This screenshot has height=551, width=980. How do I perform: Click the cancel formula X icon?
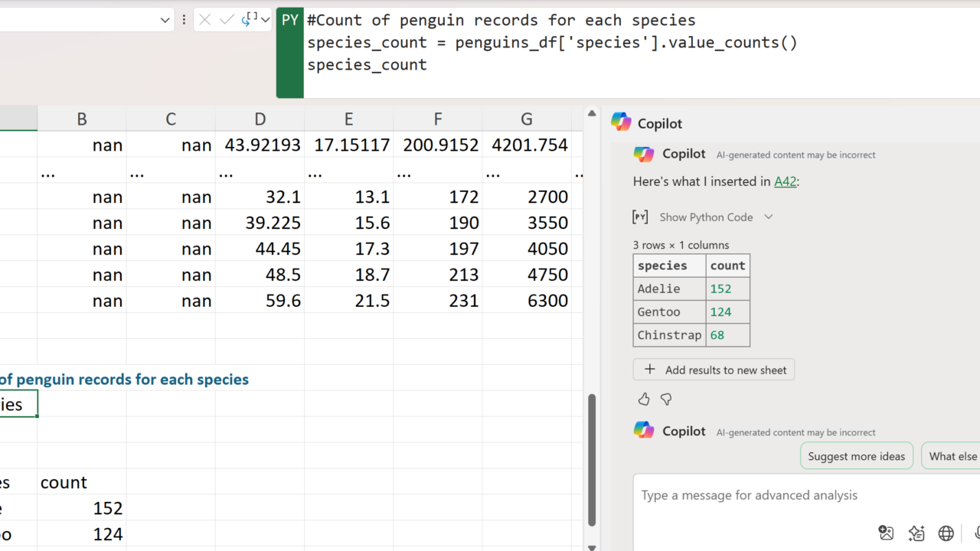[204, 20]
